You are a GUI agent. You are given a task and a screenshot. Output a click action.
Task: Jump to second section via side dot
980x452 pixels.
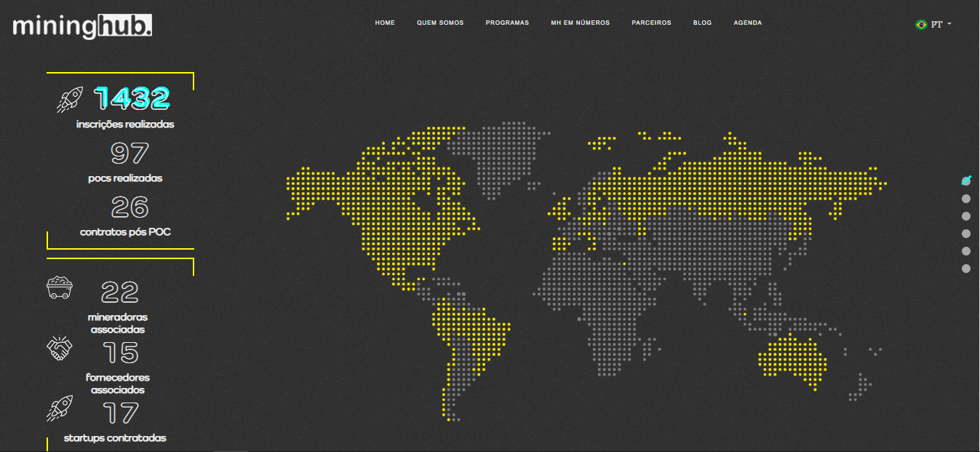(x=966, y=199)
